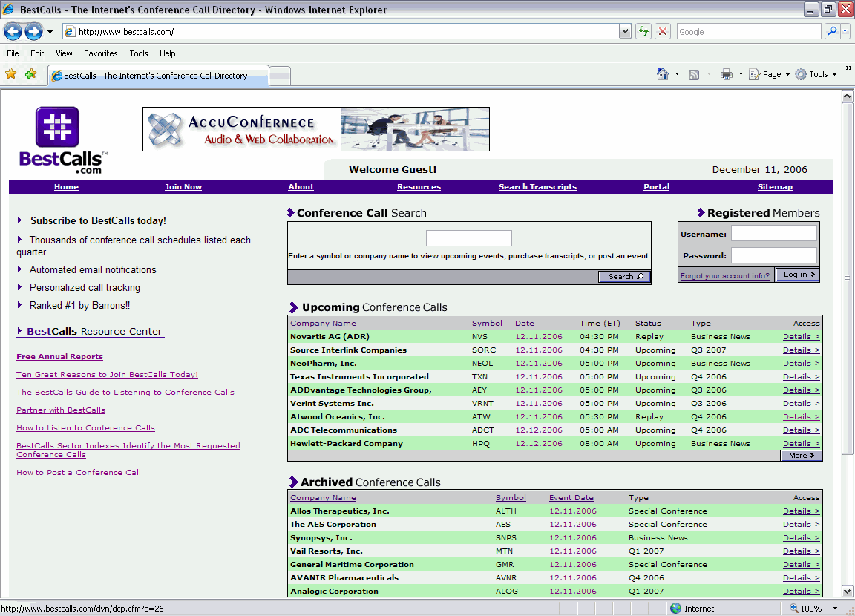
Task: Click the Internet zone status icon
Action: pos(676,608)
